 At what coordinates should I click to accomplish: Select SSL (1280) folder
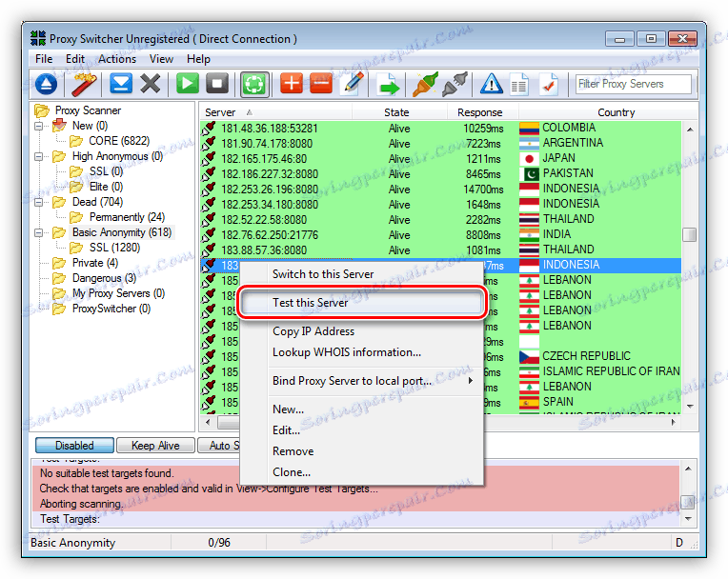click(x=105, y=248)
